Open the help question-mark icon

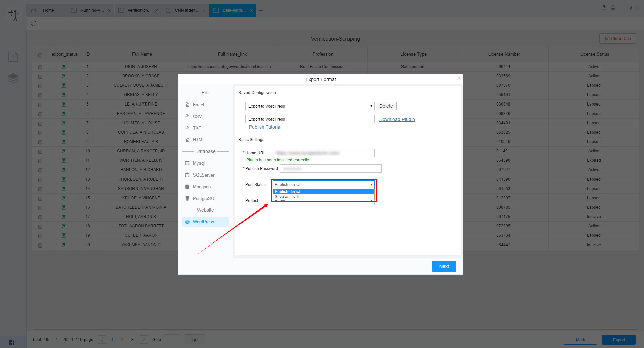tap(604, 8)
